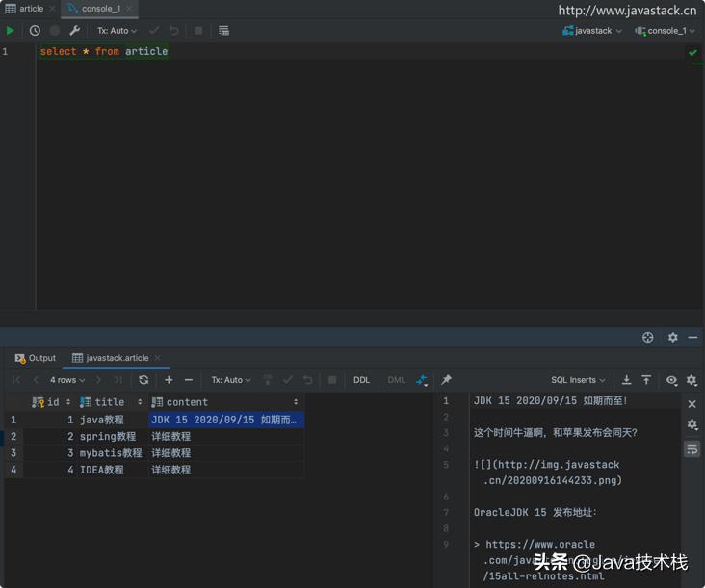
Task: Open console settings wrench icon
Action: point(74,31)
